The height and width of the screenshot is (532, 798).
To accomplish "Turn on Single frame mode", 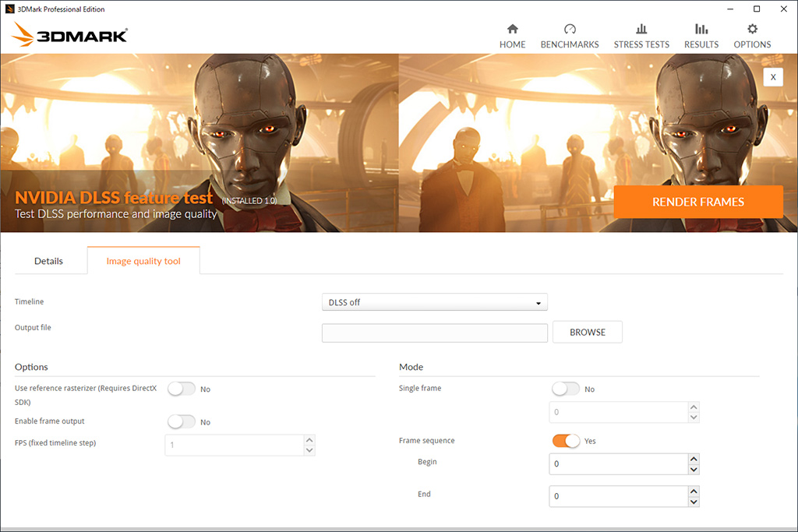I will click(566, 389).
